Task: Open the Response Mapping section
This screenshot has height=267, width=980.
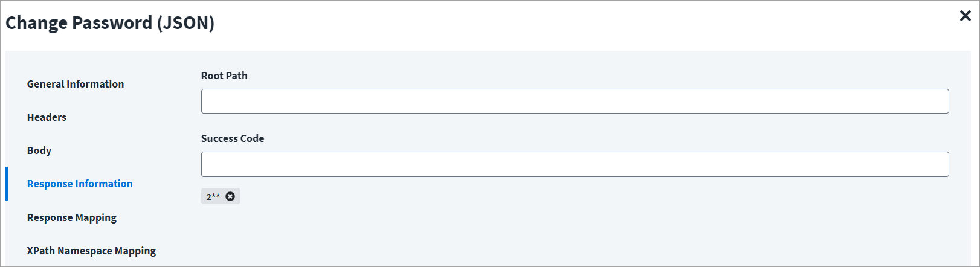Action: click(72, 217)
